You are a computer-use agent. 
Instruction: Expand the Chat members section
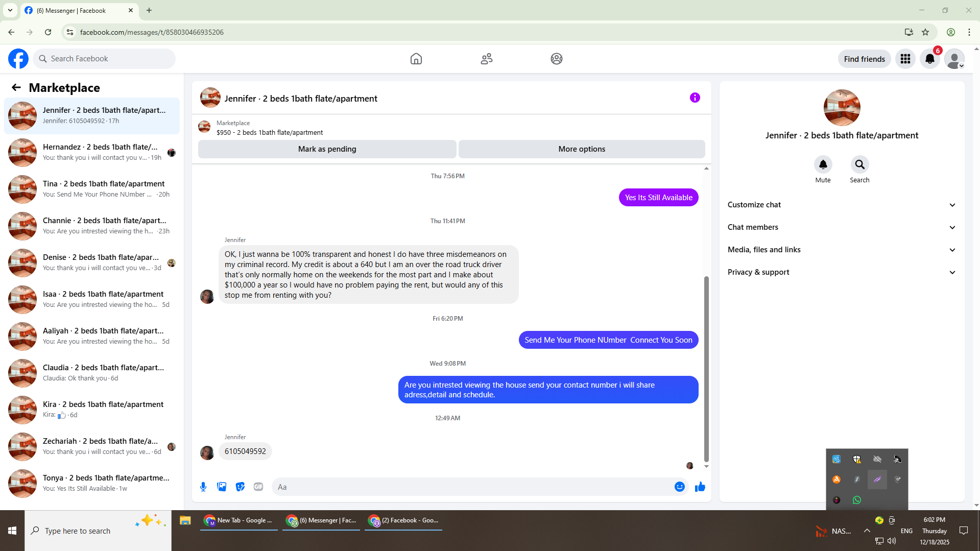[x=842, y=227]
